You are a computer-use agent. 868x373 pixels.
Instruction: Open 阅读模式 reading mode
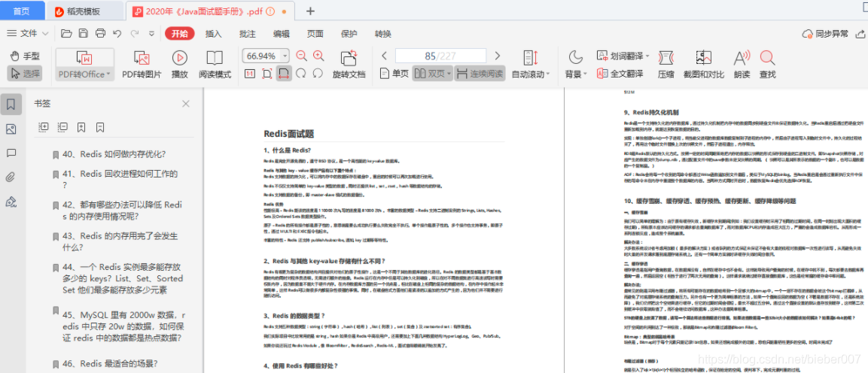click(215, 64)
